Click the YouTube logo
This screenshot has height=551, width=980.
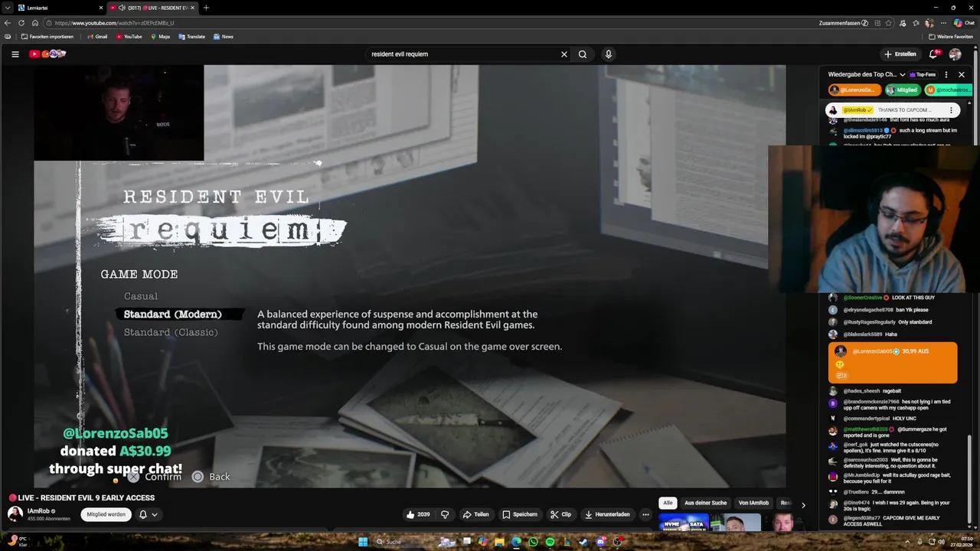click(47, 54)
